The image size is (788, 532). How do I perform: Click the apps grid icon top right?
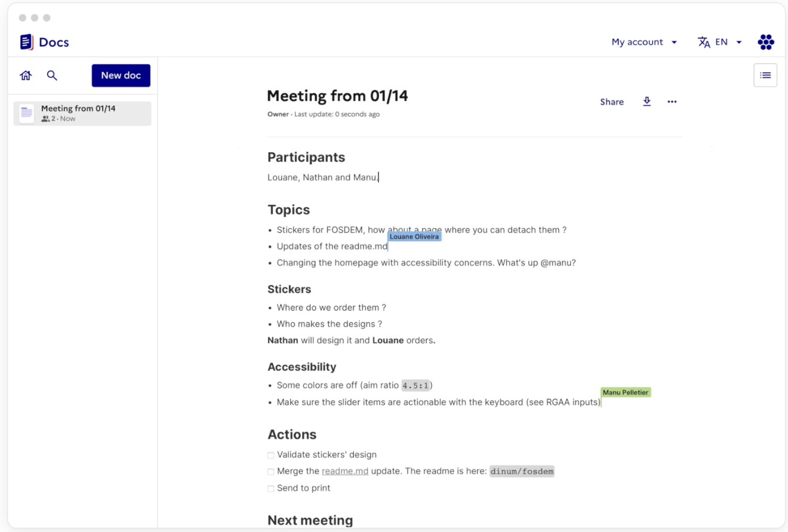[765, 41]
